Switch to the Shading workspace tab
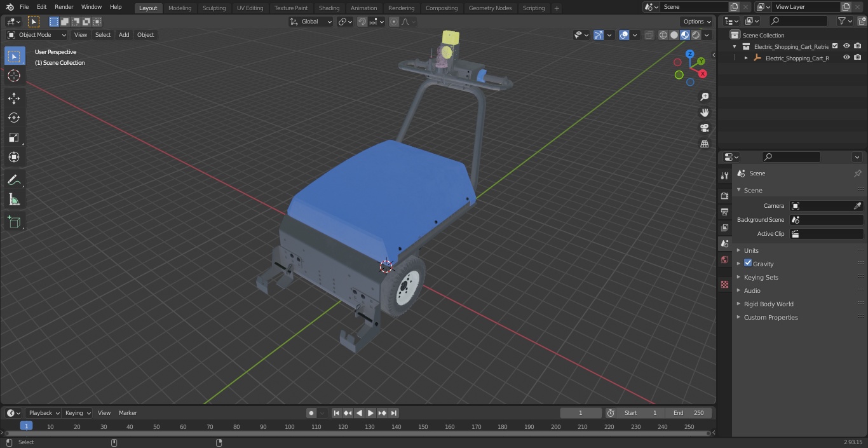 [x=329, y=8]
